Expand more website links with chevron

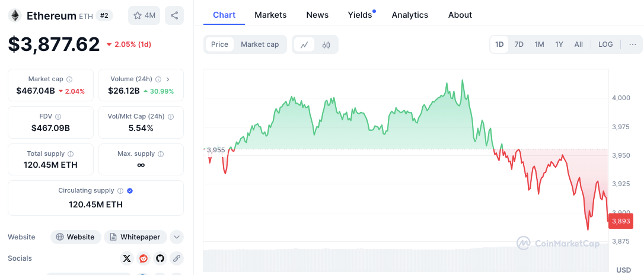point(176,237)
